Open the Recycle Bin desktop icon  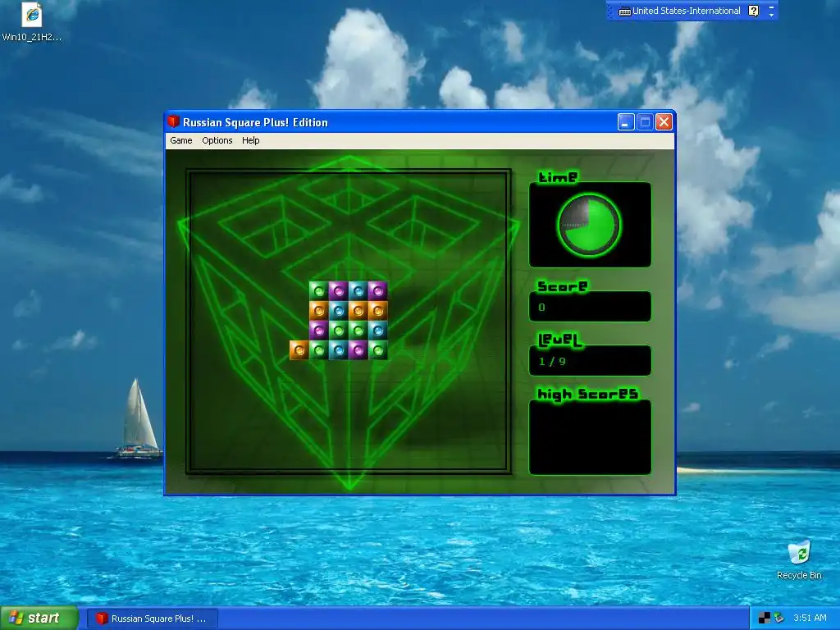point(799,560)
